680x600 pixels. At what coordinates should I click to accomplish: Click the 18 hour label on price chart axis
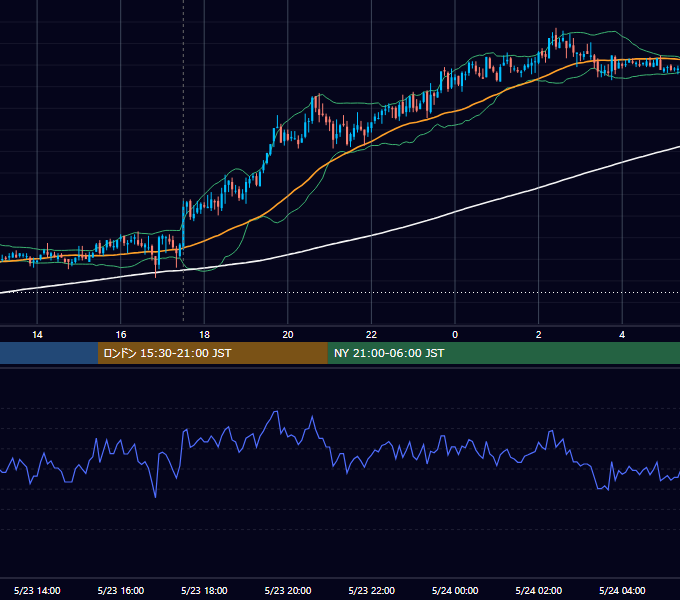(204, 335)
